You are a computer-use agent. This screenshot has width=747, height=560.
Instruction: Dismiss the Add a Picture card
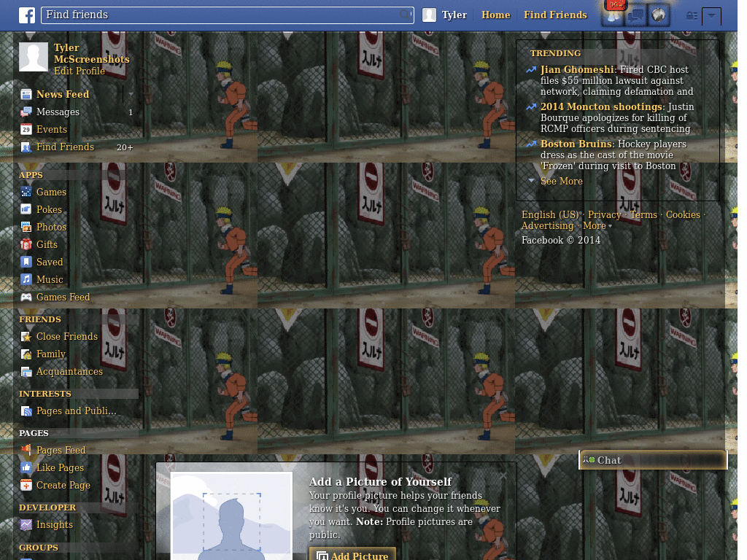coord(503,475)
